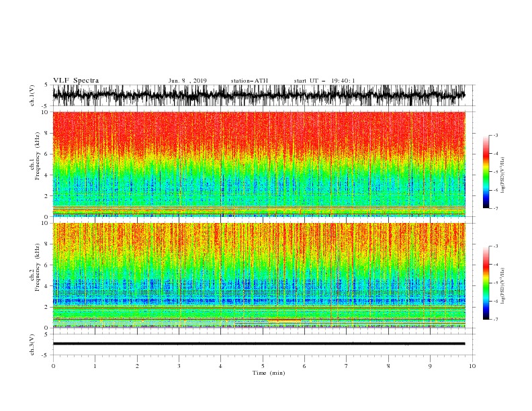This screenshot has height=411, width=532.
Task: Click "-7" on the ch.2 color bar
Action: point(496,319)
